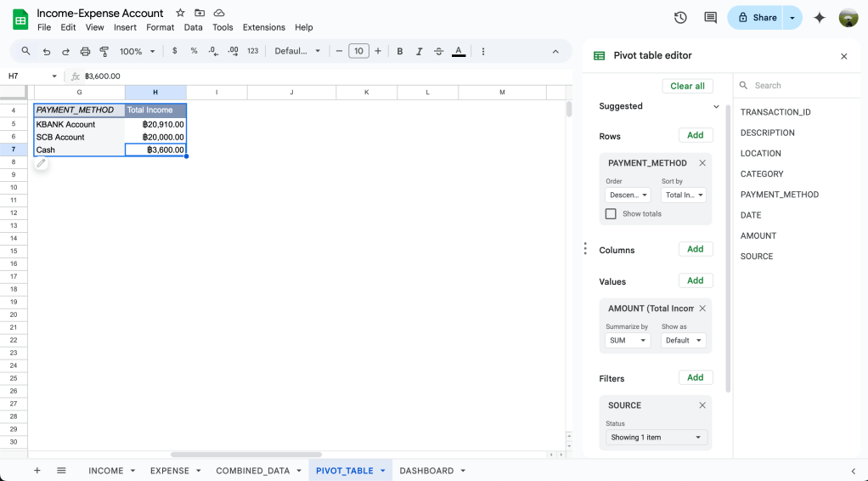The height and width of the screenshot is (481, 868).
Task: Open the comments panel icon
Action: click(710, 18)
